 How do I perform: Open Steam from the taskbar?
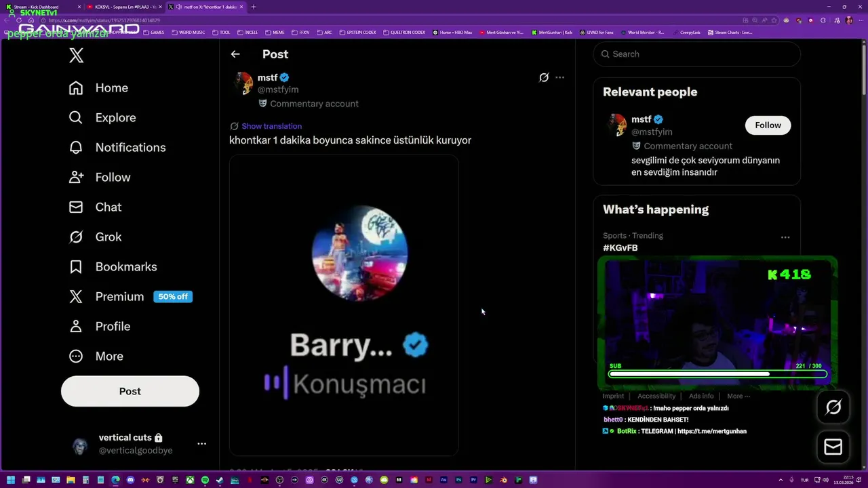220,480
